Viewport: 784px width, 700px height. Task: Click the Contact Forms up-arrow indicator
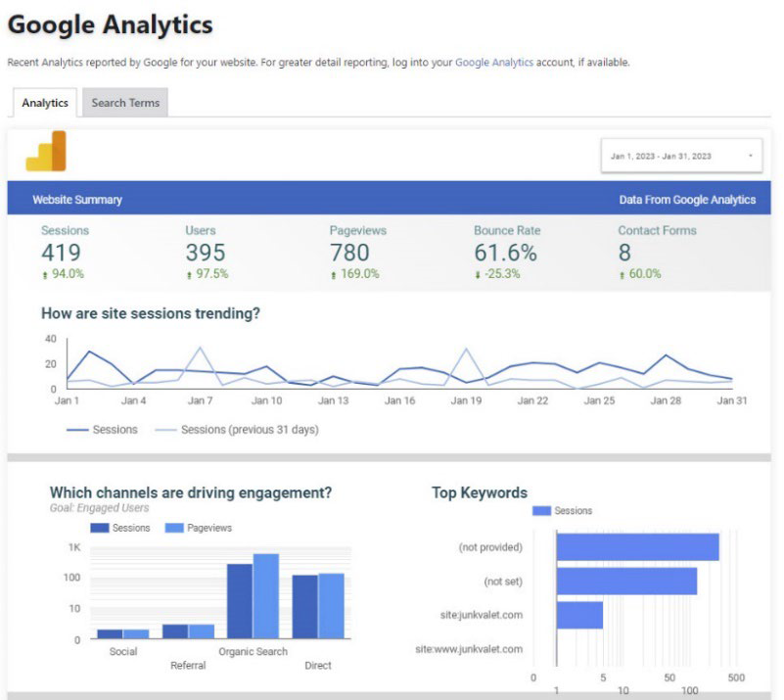[622, 275]
